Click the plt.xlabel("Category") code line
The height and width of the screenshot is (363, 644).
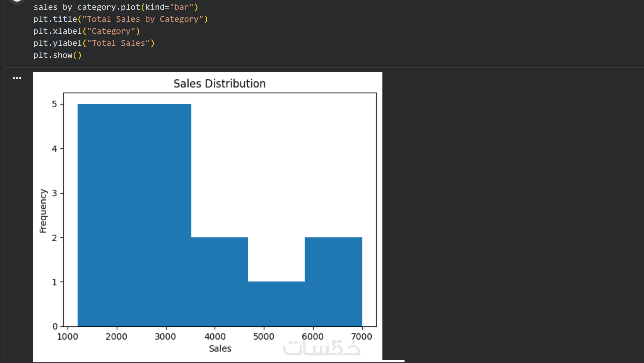tap(86, 31)
